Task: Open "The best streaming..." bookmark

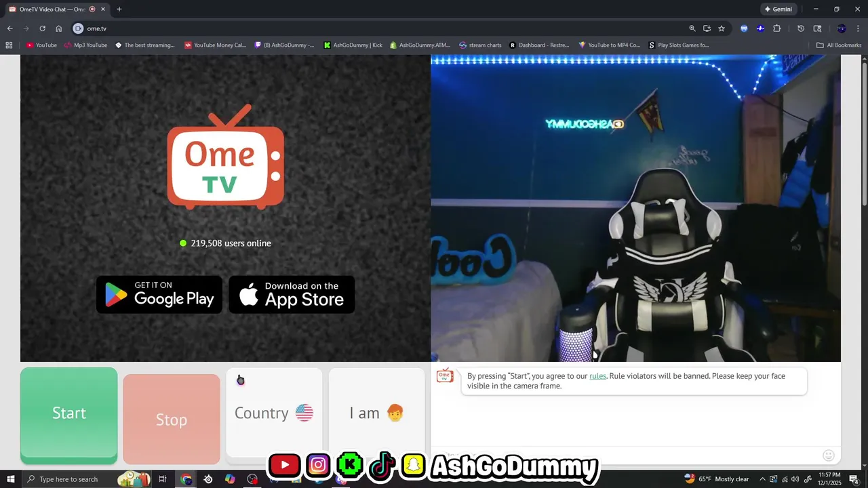Action: coord(145,45)
